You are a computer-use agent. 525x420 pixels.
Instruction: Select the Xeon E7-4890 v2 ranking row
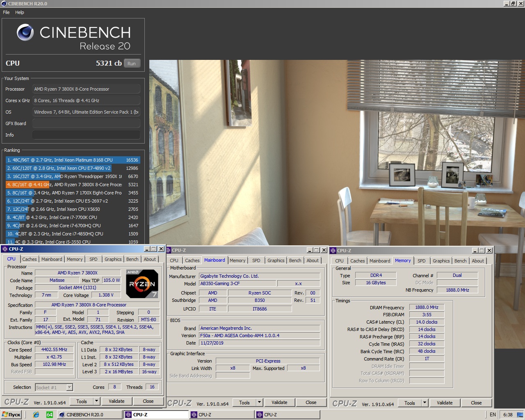point(73,168)
